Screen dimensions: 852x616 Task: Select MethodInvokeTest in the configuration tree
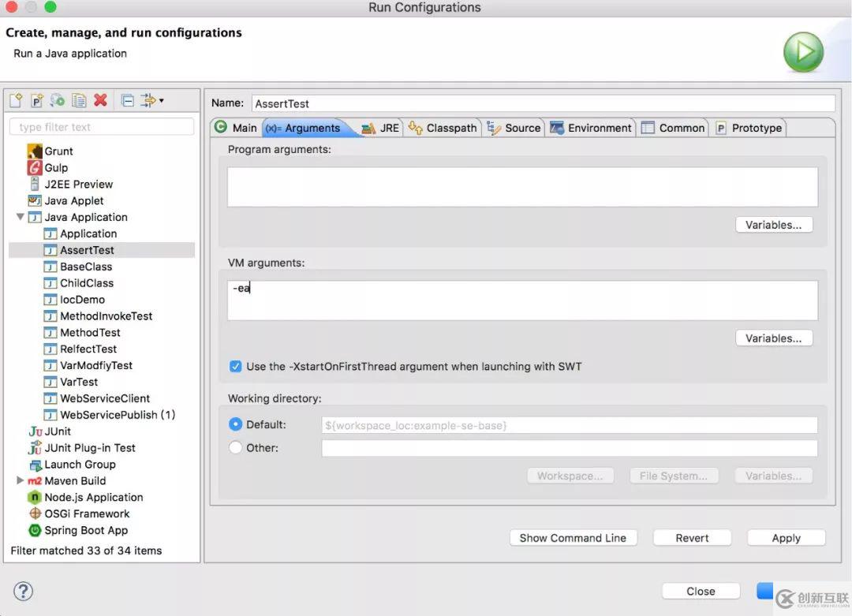click(106, 316)
